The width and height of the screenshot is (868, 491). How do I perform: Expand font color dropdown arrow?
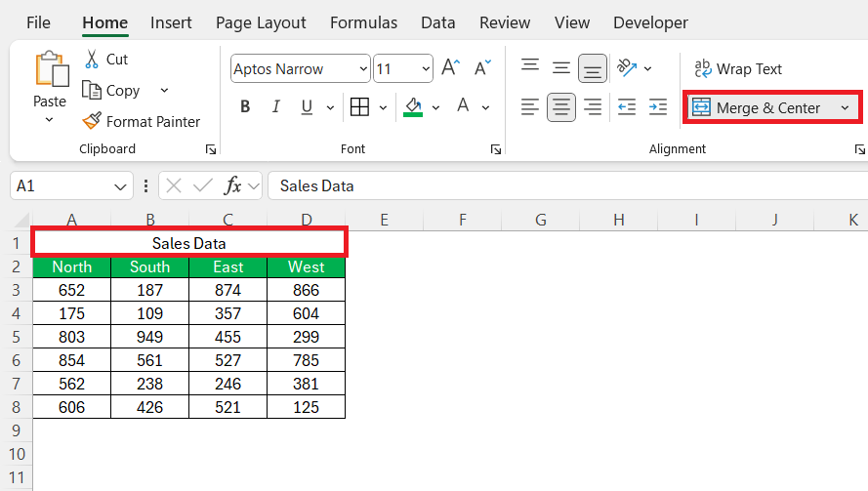pyautogui.click(x=485, y=107)
